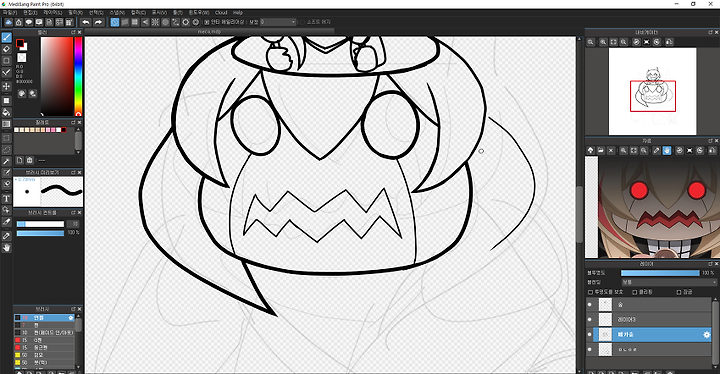Viewport: 720px width, 374px height.
Task: Zoom in in the Navigator panel
Action: (x=603, y=42)
